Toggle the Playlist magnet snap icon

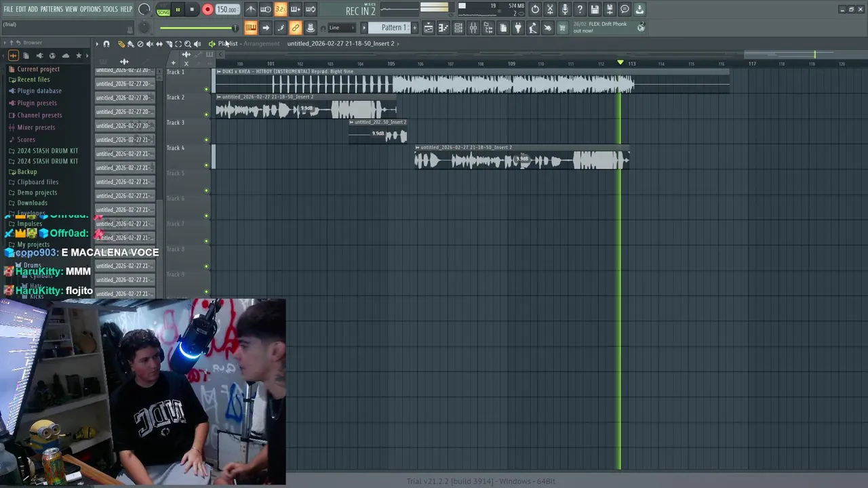tap(106, 44)
